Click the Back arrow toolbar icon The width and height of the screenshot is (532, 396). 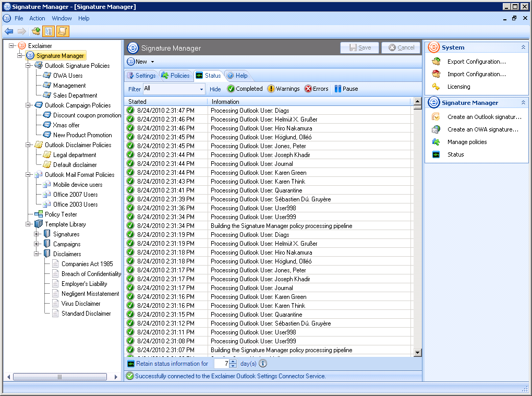tap(9, 31)
